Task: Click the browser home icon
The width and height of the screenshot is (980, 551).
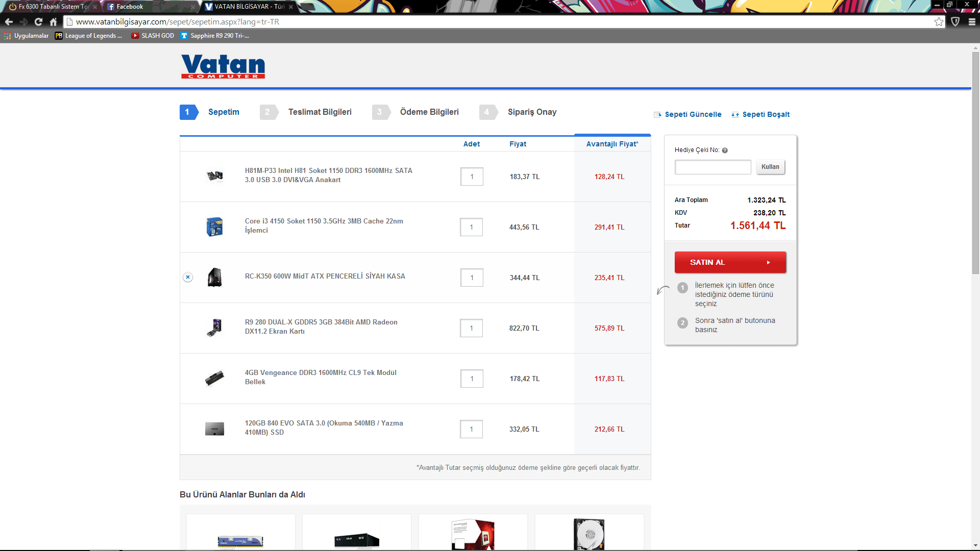Action: [x=53, y=22]
